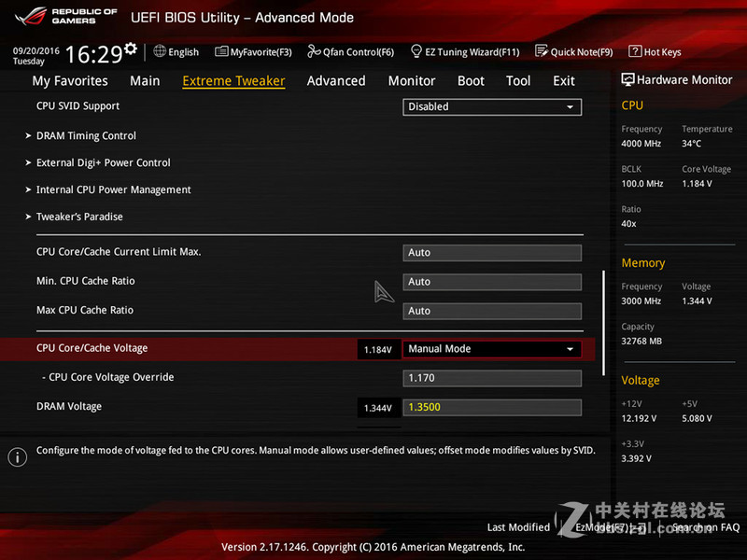The height and width of the screenshot is (560, 747).
Task: Click the 16:29 clock display
Action: [94, 54]
